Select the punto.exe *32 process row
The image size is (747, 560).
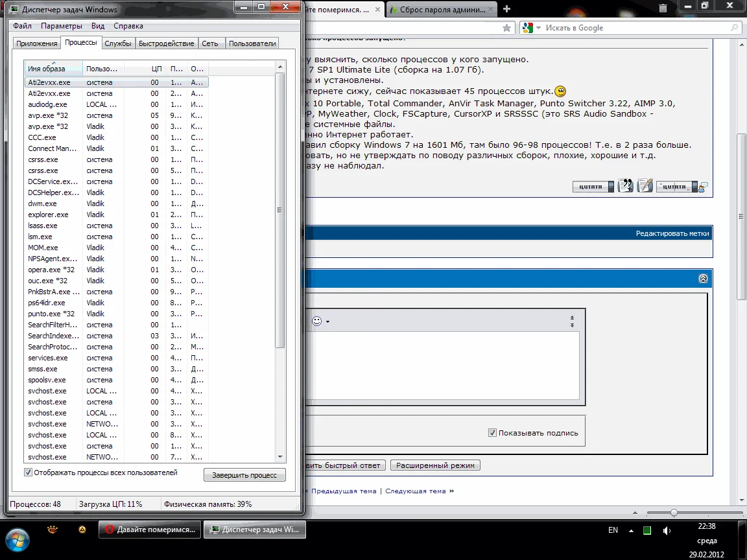[x=116, y=314]
